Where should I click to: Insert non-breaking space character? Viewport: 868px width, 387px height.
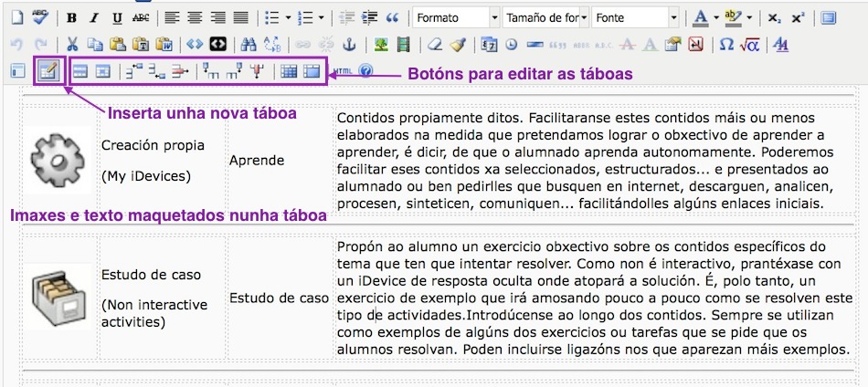tap(694, 44)
